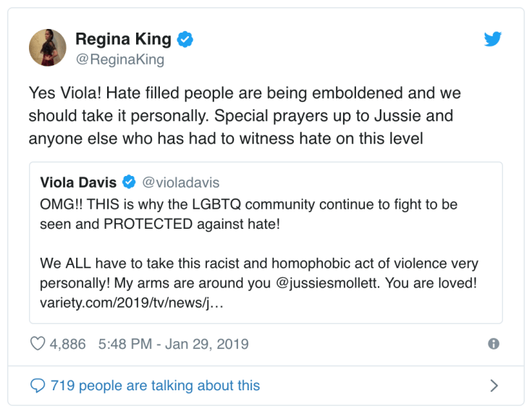Screen dimensions: 532x412
Task: Click the quoted text about LGBTQ community
Action: (x=249, y=214)
